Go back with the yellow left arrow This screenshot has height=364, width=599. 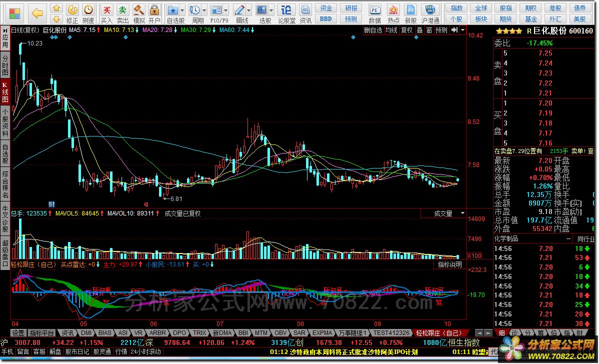pos(37,14)
